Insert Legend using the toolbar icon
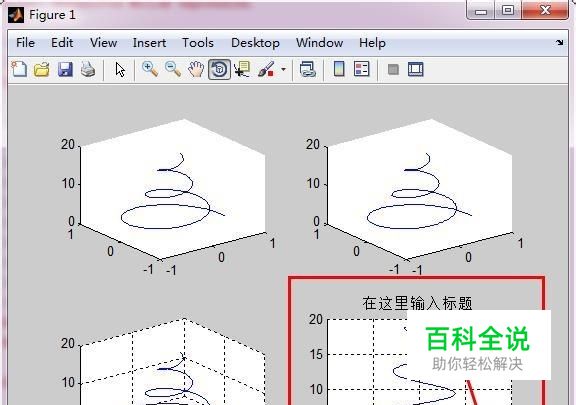 (361, 69)
